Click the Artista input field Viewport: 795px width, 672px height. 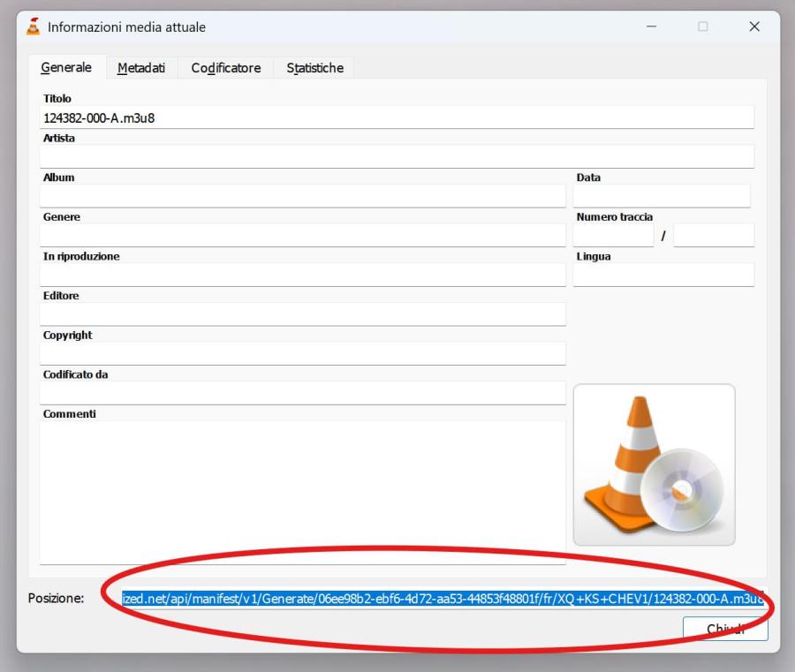tap(397, 156)
